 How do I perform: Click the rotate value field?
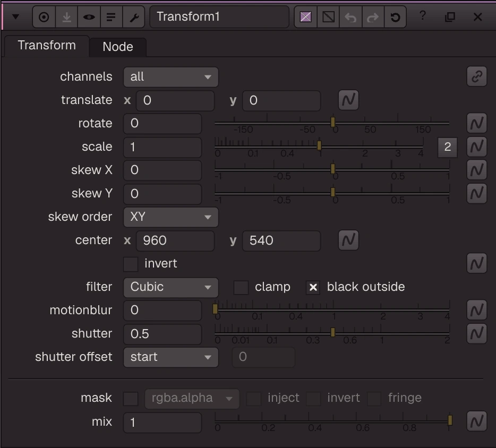pyautogui.click(x=163, y=124)
